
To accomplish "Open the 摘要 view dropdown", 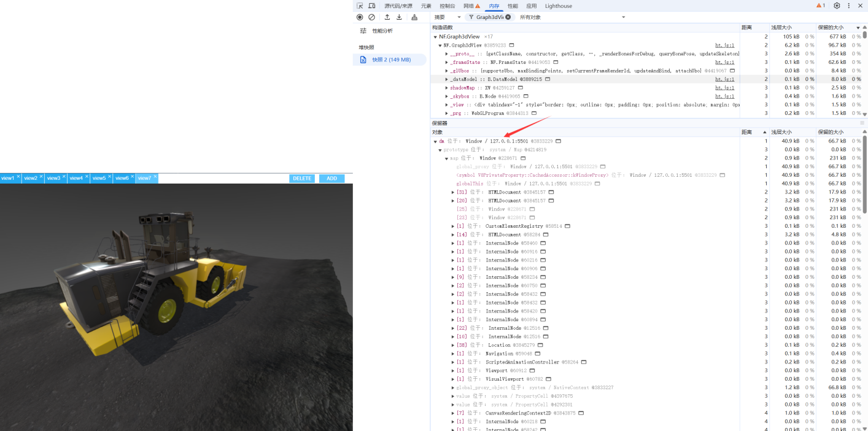I will click(x=448, y=17).
